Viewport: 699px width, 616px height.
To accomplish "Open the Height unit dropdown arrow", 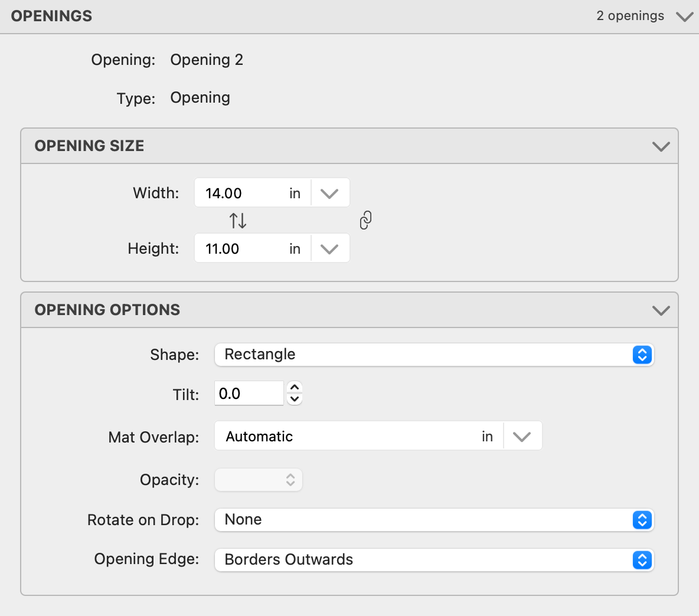I will [x=329, y=249].
